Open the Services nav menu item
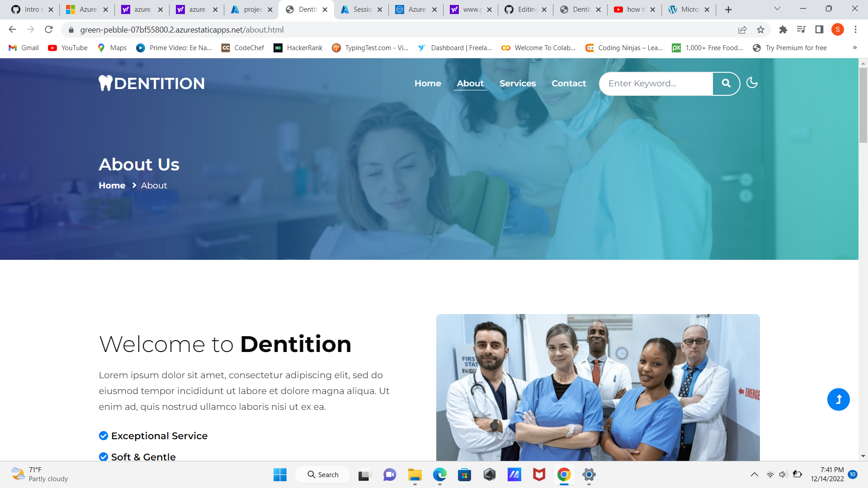Image resolution: width=868 pixels, height=488 pixels. (x=517, y=83)
